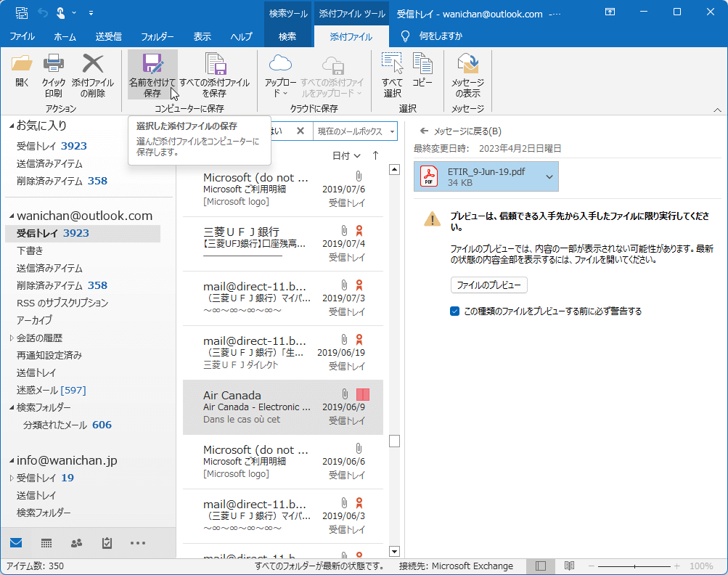Click the sort direction up arrow
The image size is (728, 575).
[375, 155]
